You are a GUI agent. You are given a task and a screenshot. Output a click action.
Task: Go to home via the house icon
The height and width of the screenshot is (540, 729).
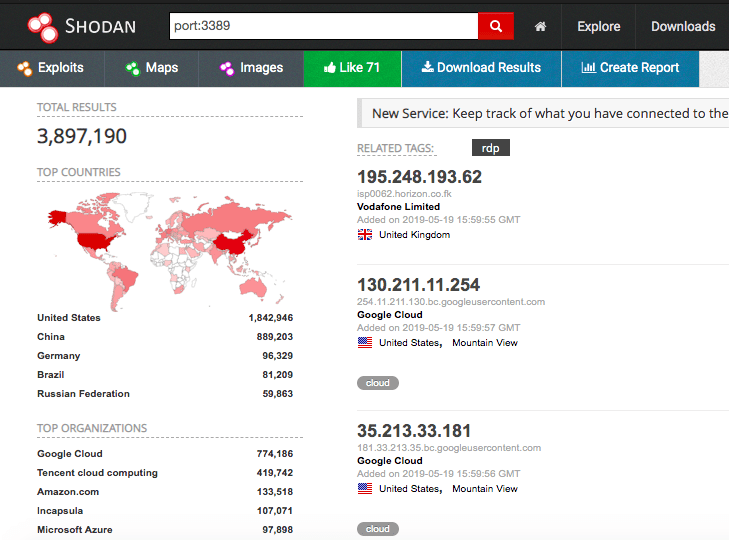tap(540, 27)
